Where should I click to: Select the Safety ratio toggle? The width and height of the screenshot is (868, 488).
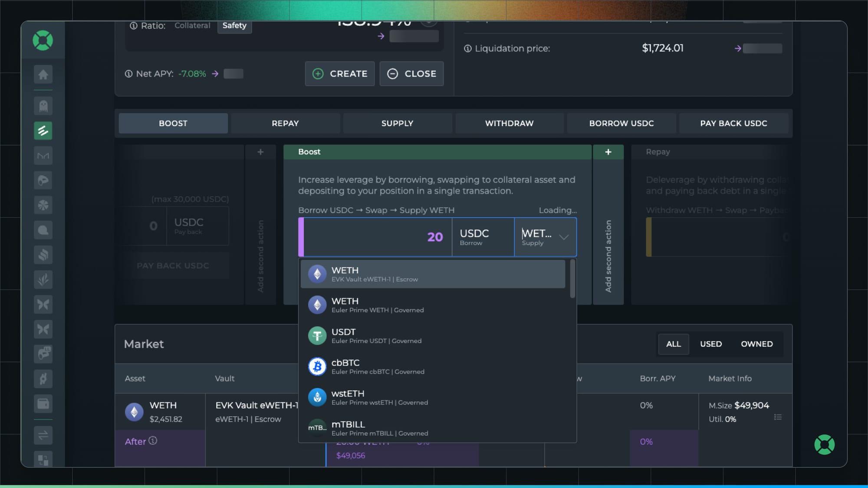tap(235, 25)
